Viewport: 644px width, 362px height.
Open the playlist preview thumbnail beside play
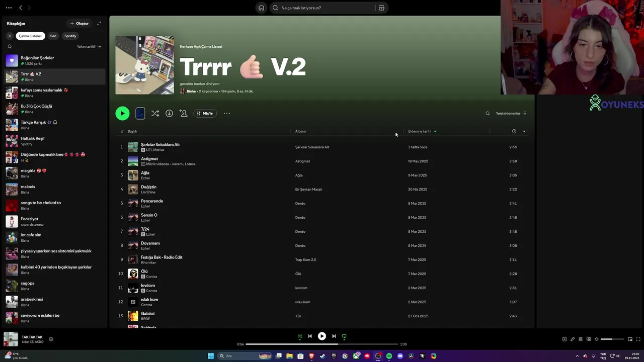[140, 113]
